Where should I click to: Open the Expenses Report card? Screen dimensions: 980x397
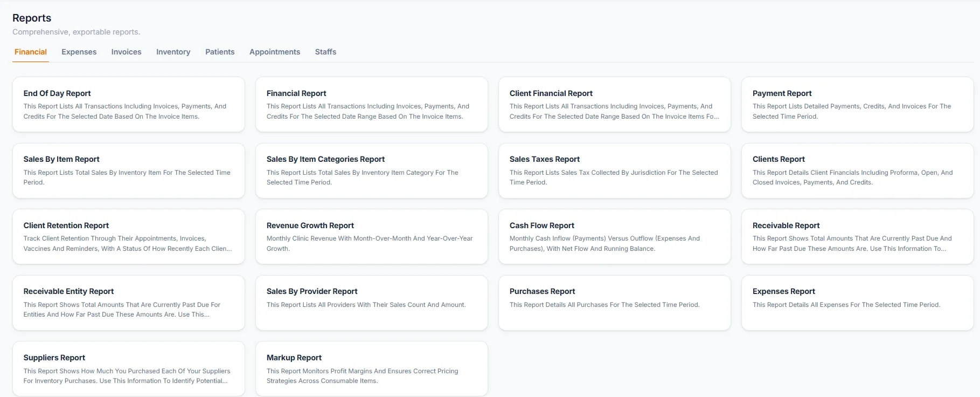click(x=858, y=303)
